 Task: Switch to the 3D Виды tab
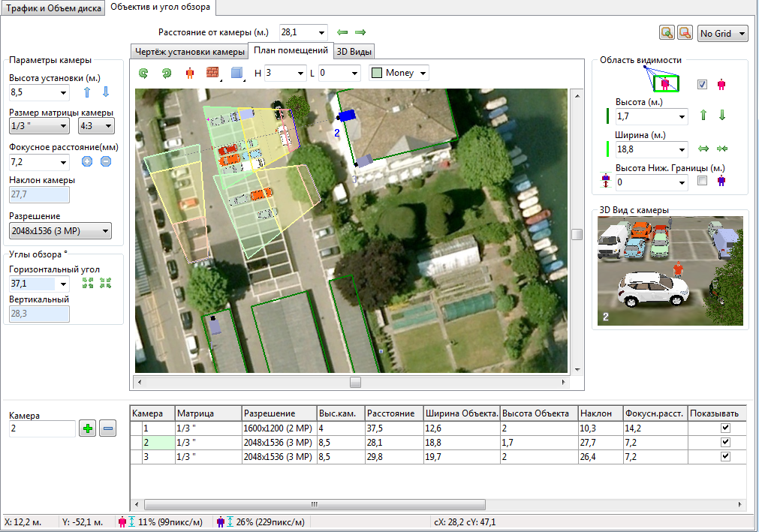pos(354,52)
